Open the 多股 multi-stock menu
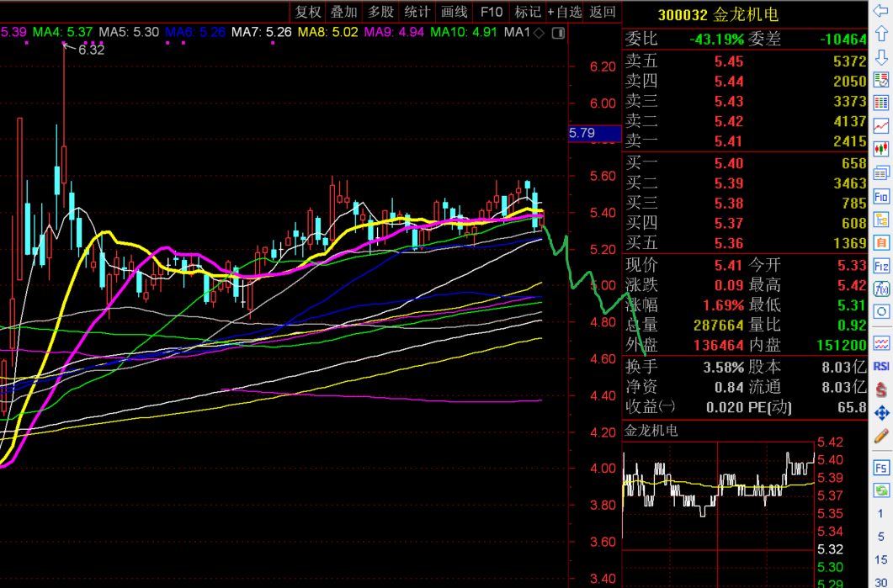This screenshot has height=588, width=893. 380,12
